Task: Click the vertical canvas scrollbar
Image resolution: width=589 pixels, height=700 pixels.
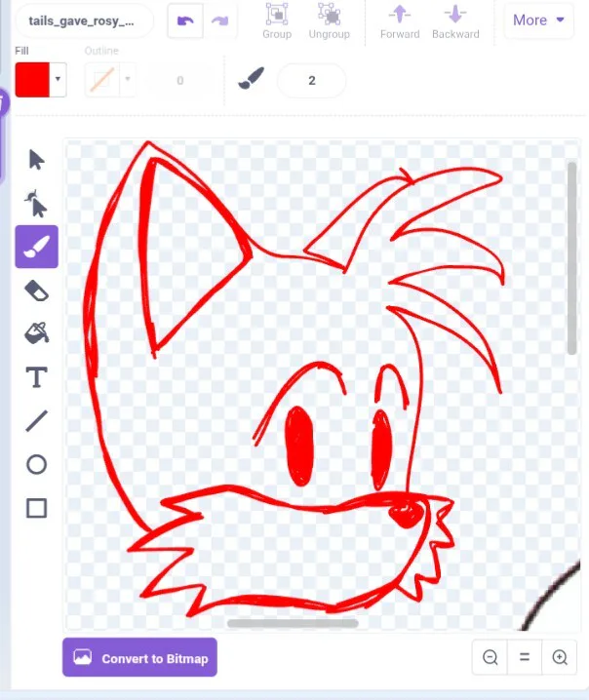Action: coord(571,258)
